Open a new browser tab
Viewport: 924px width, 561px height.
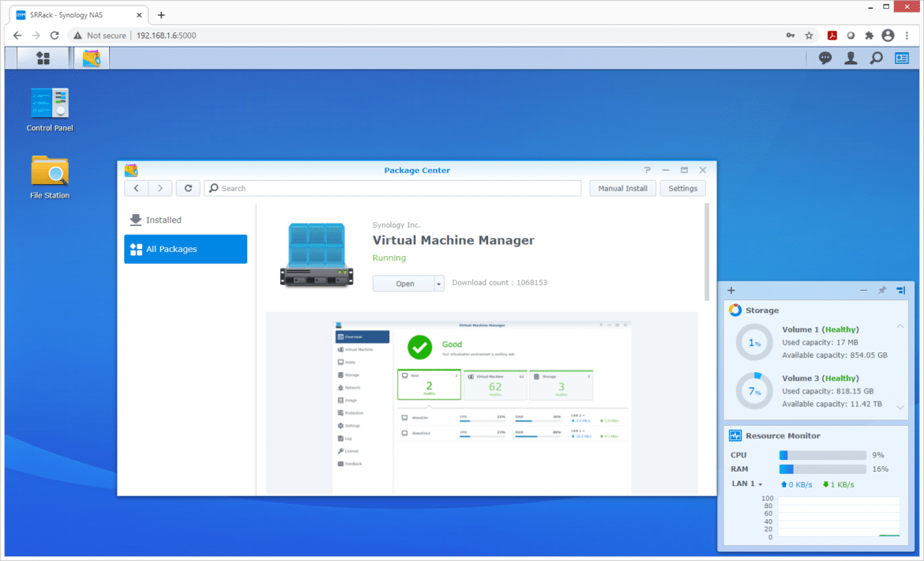coord(161,15)
